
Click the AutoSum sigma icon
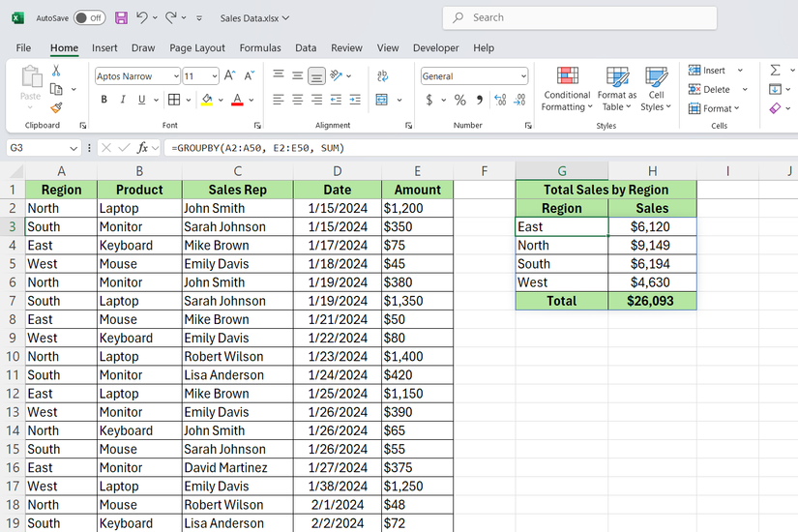(776, 71)
